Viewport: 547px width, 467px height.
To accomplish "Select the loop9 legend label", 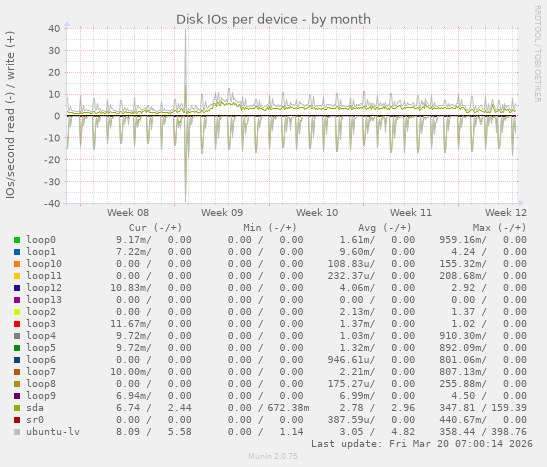I will click(x=41, y=396).
